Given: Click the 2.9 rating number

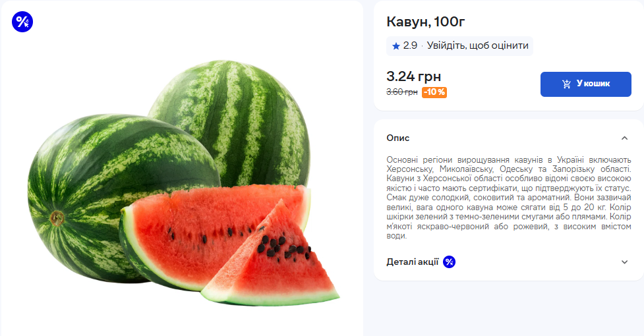Looking at the screenshot, I should coord(410,46).
